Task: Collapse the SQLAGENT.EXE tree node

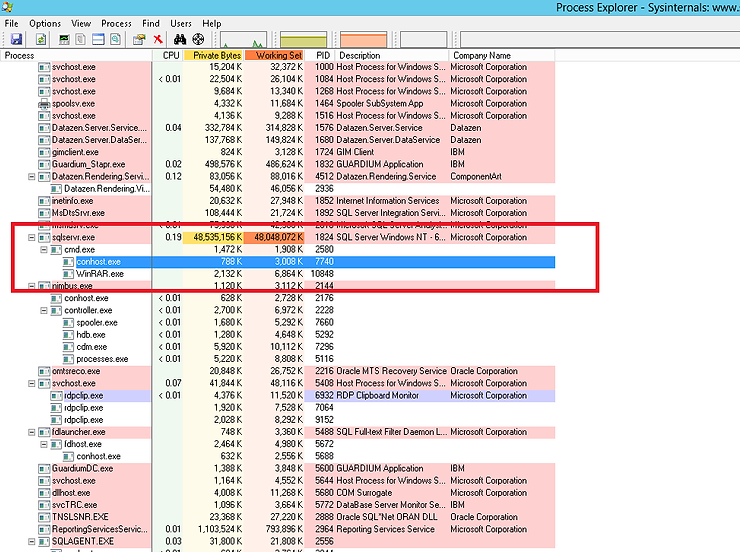Action: point(32,542)
